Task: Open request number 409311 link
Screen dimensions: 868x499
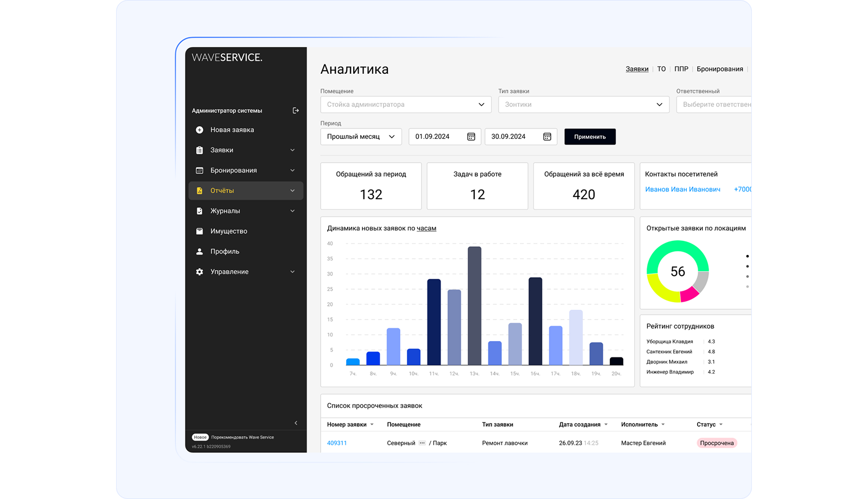Action: (337, 443)
